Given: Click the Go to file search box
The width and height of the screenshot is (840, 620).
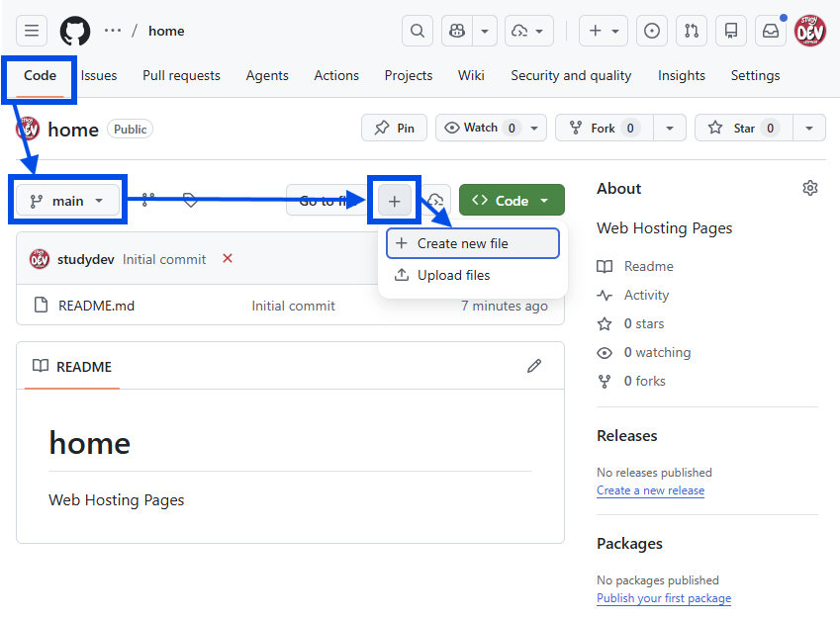Looking at the screenshot, I should (327, 201).
